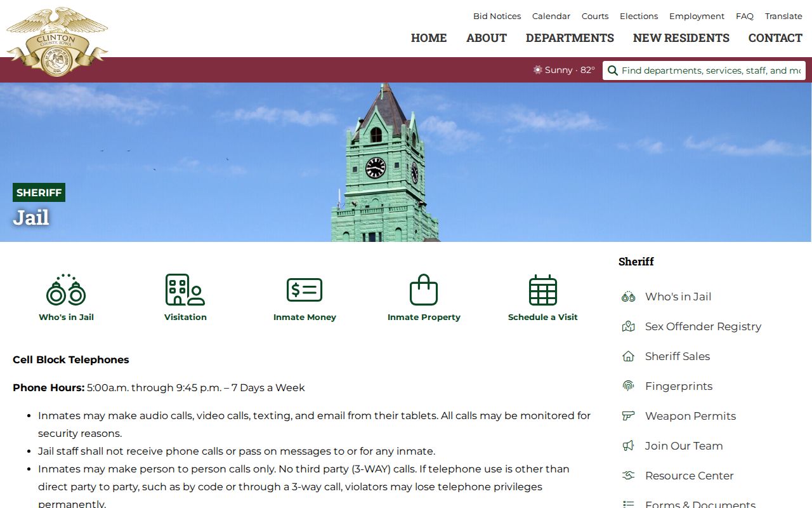
Task: Open the Elections link
Action: (639, 17)
